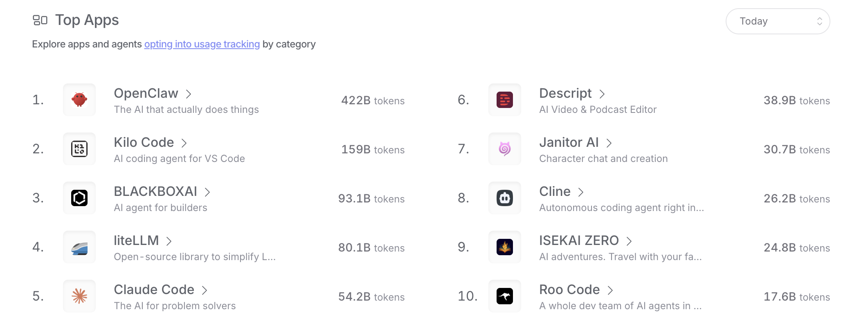Click the ISEKAI ZERO flame icon
The image size is (868, 328).
click(x=505, y=247)
